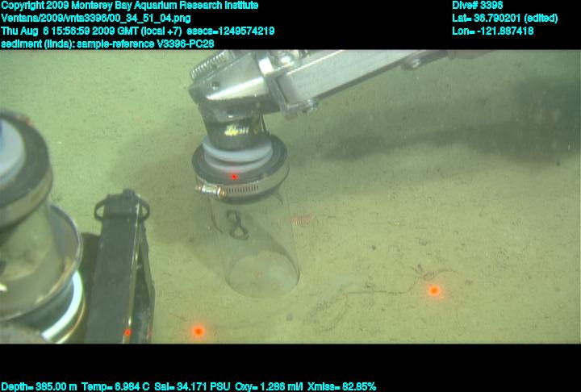
Task: Select the Dive# 3396 label
Action: [x=477, y=6]
